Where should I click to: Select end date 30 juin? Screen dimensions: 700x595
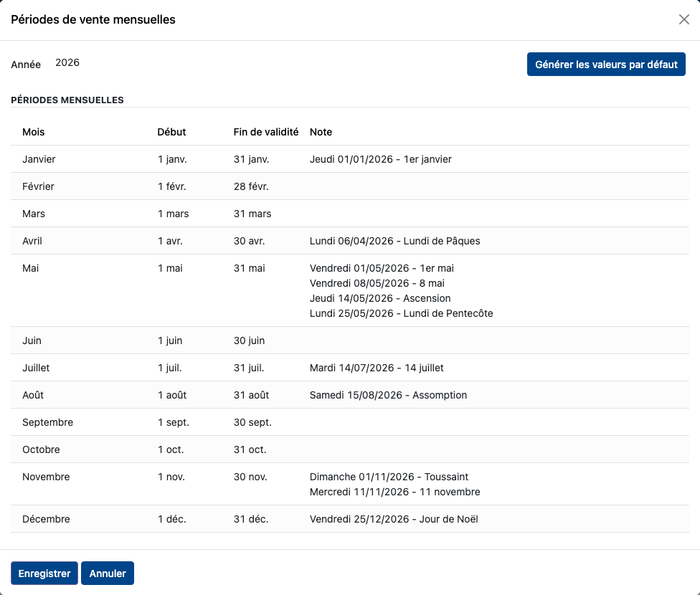pyautogui.click(x=249, y=341)
